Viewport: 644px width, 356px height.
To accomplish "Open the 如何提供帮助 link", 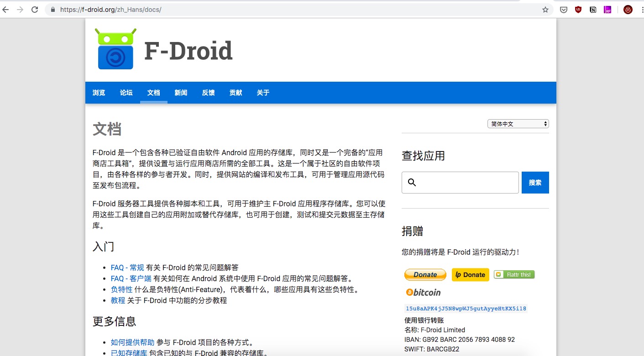I will click(133, 342).
